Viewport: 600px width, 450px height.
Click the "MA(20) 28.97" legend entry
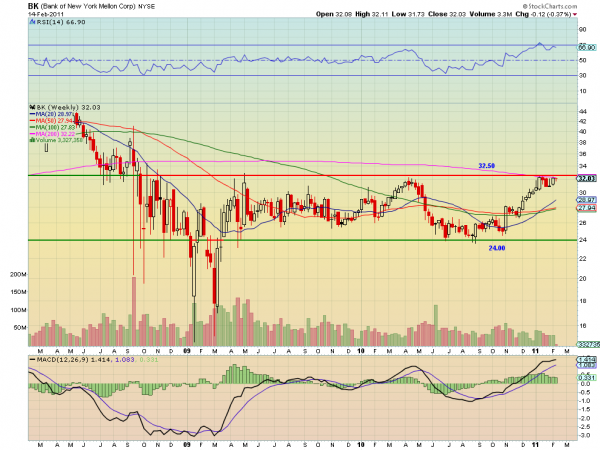[54, 114]
